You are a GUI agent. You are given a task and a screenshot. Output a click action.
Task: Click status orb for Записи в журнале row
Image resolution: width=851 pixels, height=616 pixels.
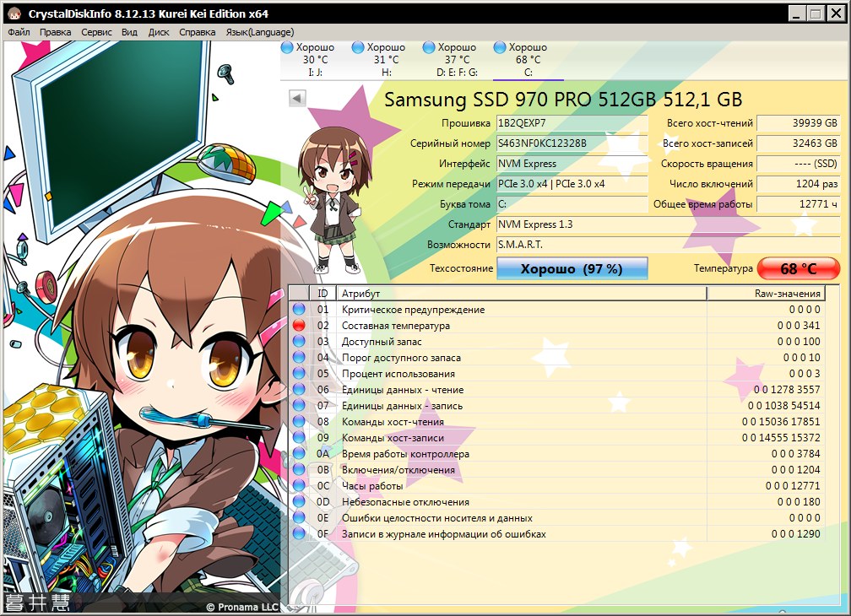pyautogui.click(x=299, y=533)
